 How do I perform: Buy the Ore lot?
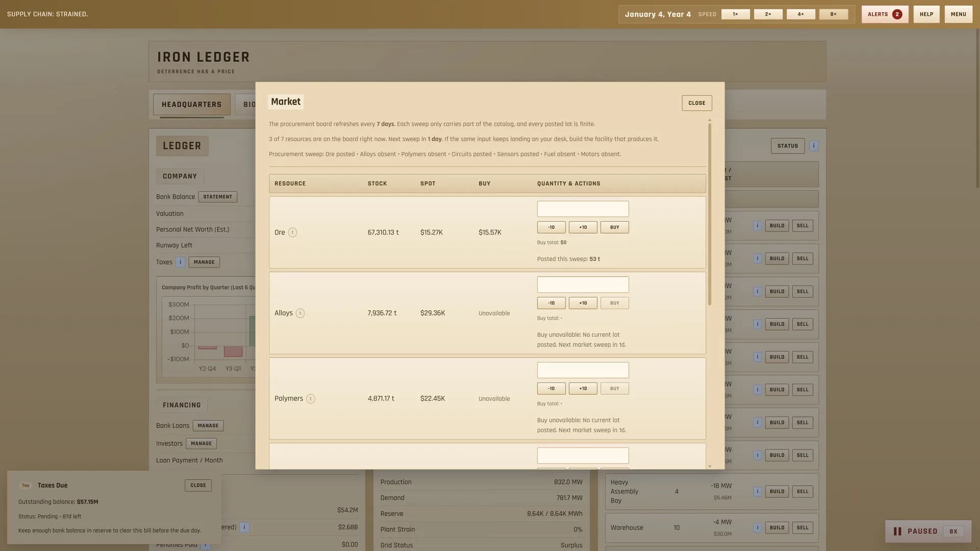point(615,228)
